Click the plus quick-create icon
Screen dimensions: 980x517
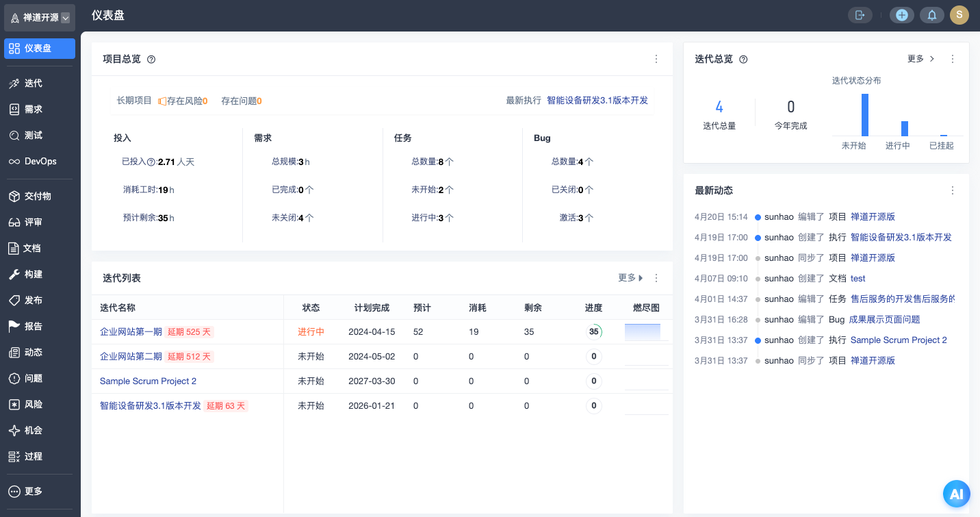point(901,15)
